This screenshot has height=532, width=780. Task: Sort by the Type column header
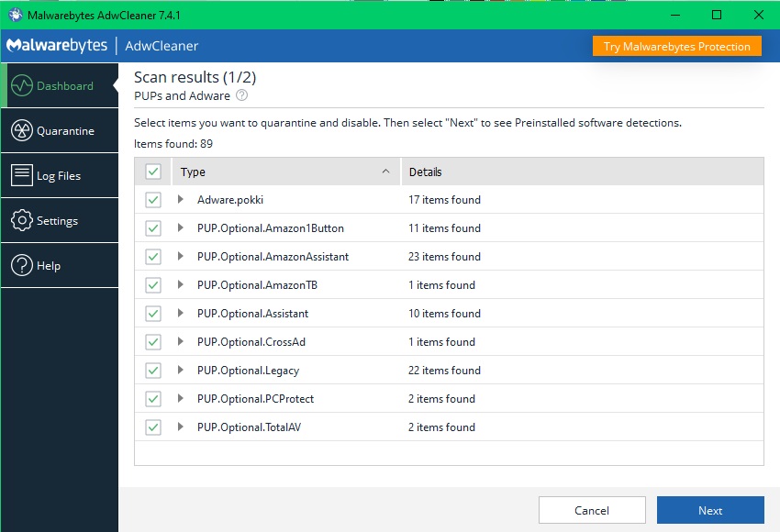(x=286, y=172)
